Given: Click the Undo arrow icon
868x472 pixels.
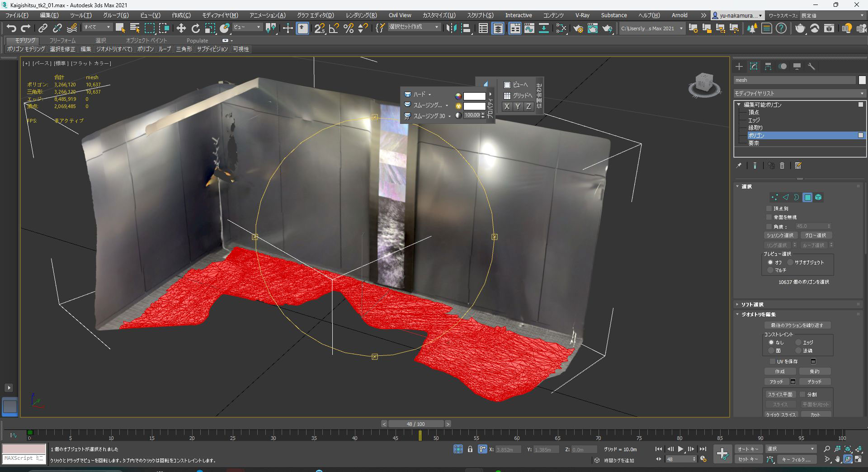Looking at the screenshot, I should (11, 28).
